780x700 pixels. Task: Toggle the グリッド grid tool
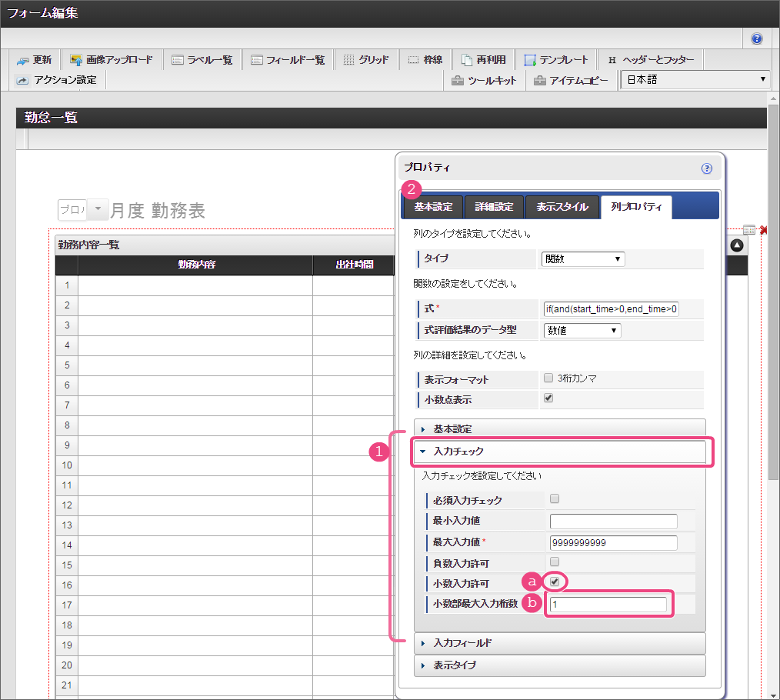click(365, 60)
